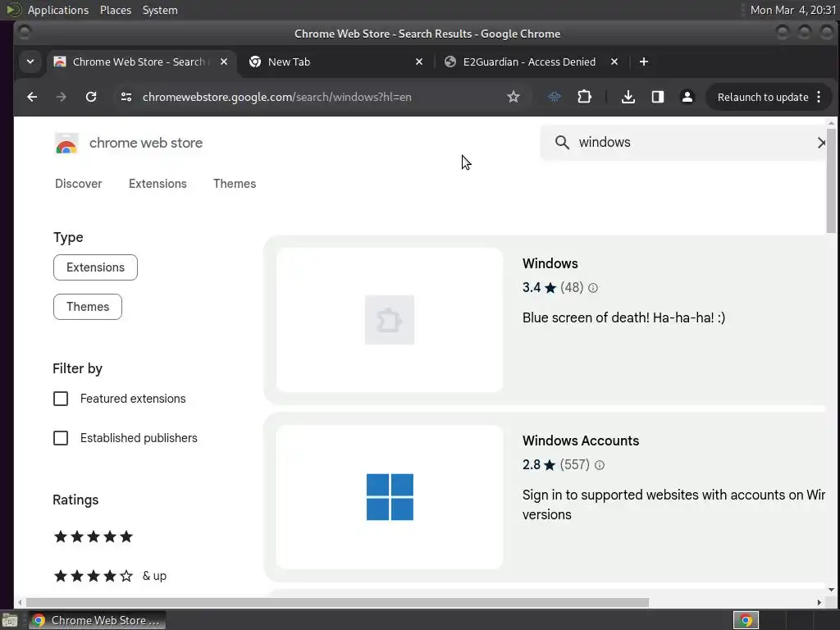This screenshot has height=630, width=840.
Task: Bookmark this page with the star icon
Action: (514, 97)
